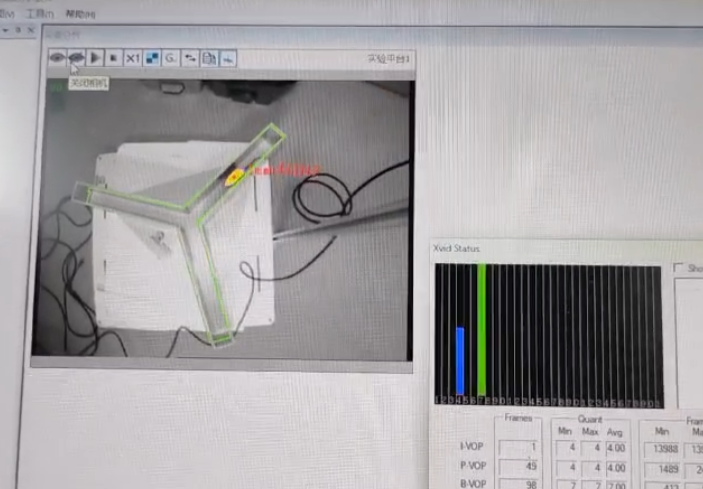Click the G toolbar icon
The height and width of the screenshot is (489, 703).
tap(171, 58)
